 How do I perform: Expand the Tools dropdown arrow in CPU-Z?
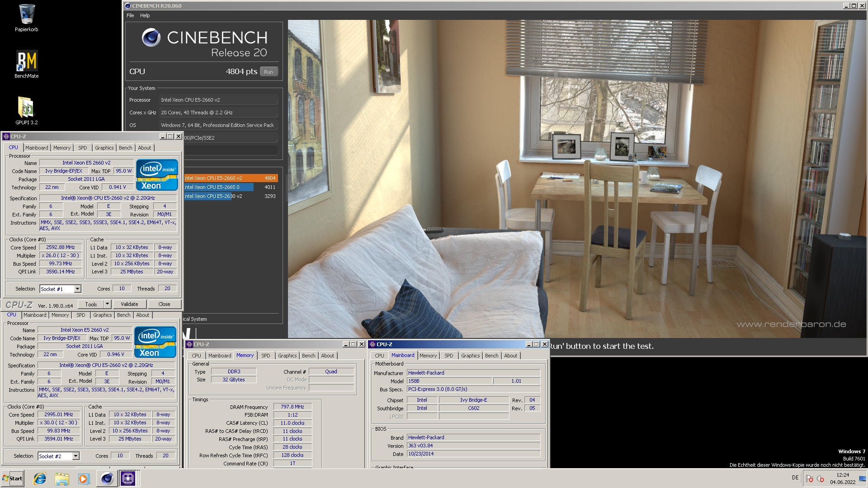107,304
